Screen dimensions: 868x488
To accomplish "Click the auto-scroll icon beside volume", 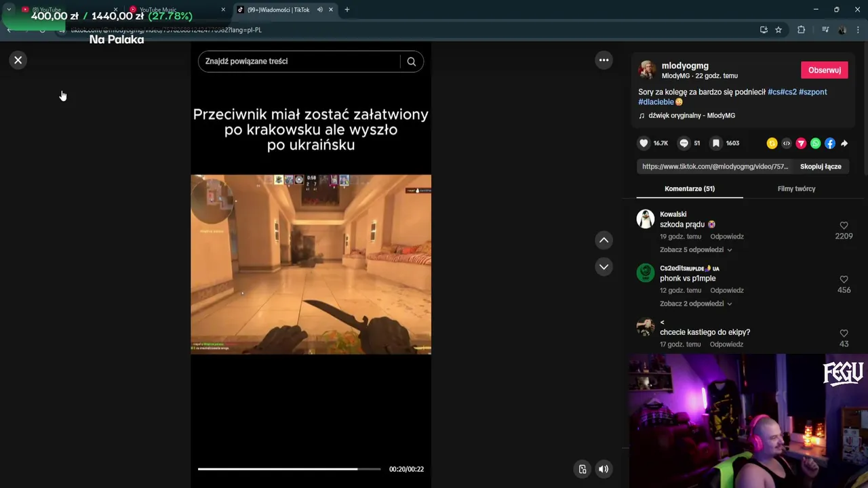I will click(582, 469).
